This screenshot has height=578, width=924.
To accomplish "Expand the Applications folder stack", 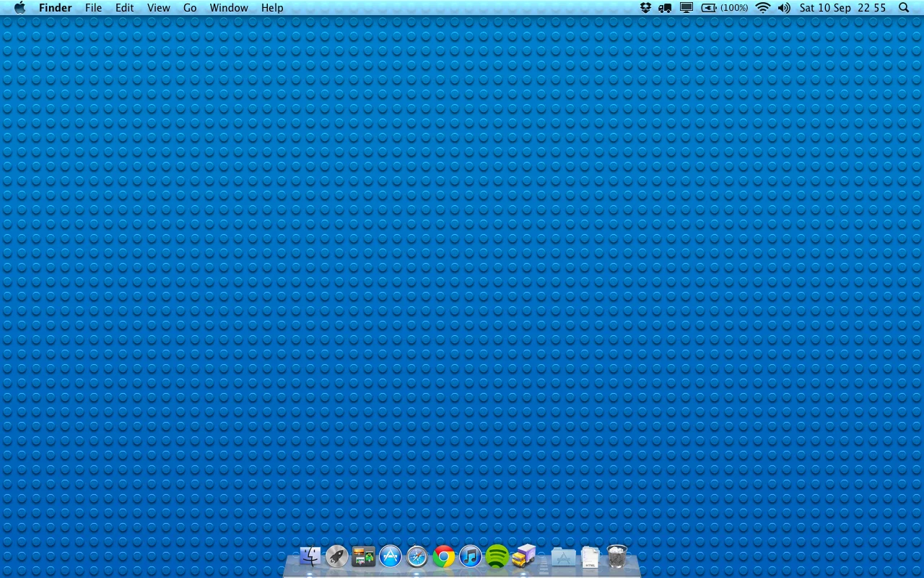I will [x=564, y=557].
